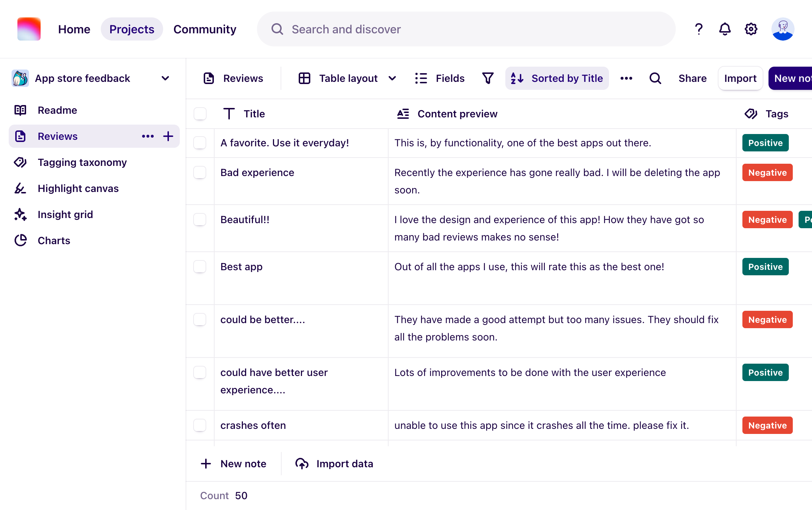Screen dimensions: 812x510
Task: Click the Negative tag on 'Beautiful!!' review
Action: click(x=767, y=220)
